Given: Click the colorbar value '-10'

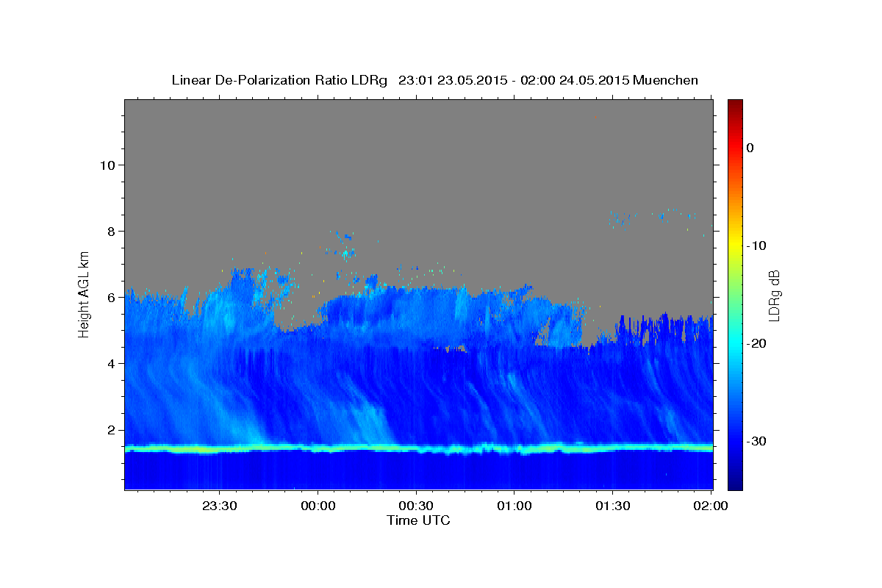Looking at the screenshot, I should (x=756, y=245).
